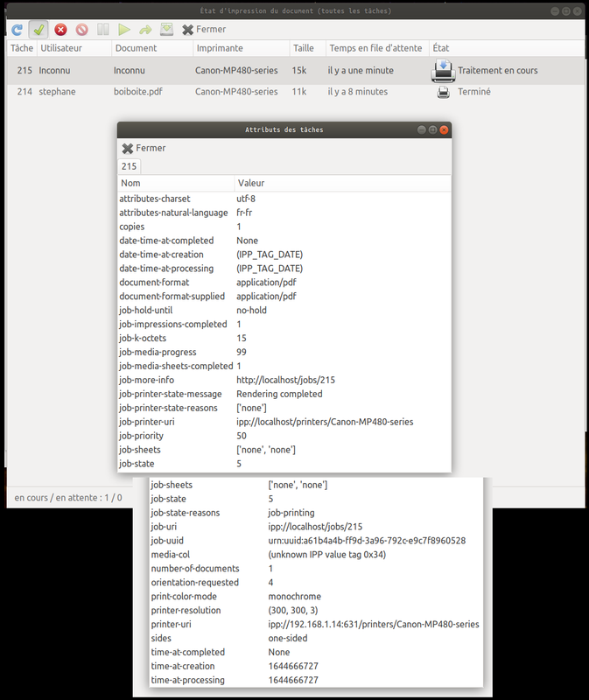The image size is (589, 700).
Task: Close the print status window via Fermer
Action: pos(204,30)
